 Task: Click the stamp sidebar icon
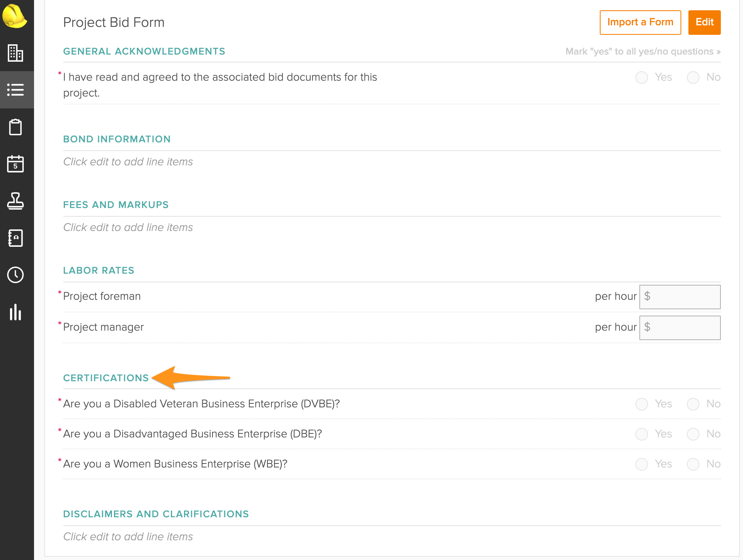(x=15, y=201)
